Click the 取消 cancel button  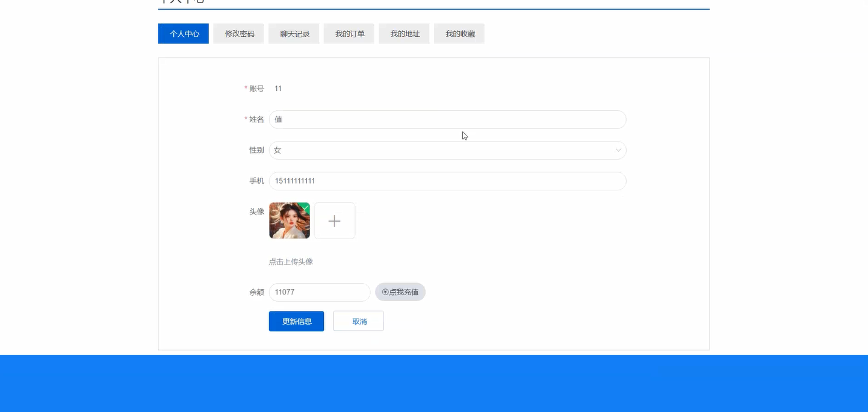pos(358,320)
